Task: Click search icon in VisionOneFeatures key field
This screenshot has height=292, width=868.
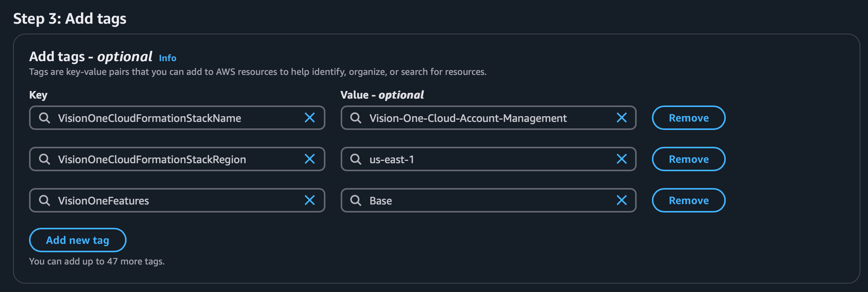Action: coord(45,200)
